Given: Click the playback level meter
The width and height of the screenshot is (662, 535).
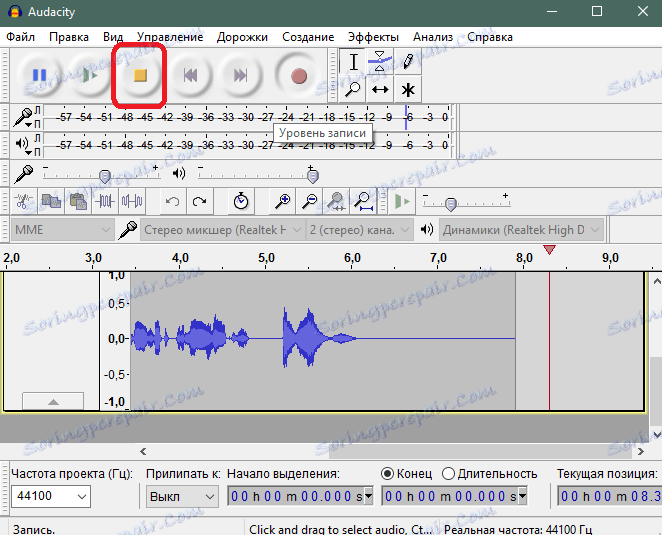Looking at the screenshot, I should coord(247,145).
